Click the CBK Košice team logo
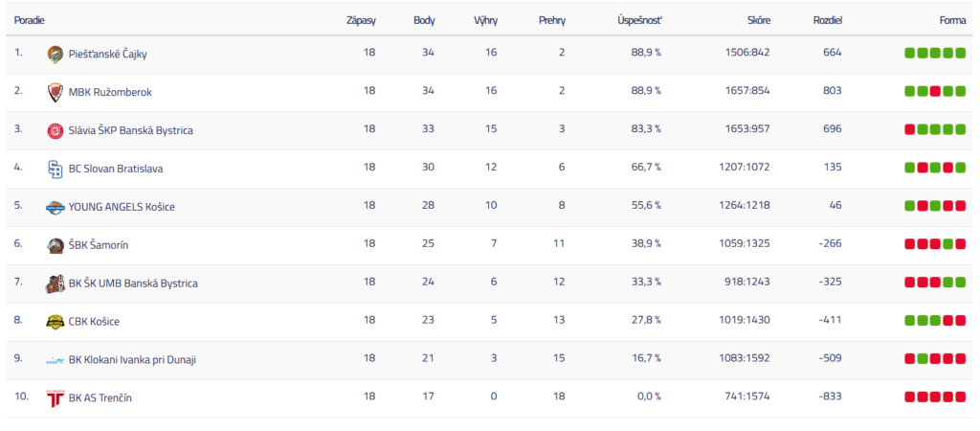Image resolution: width=980 pixels, height=431 pixels. (56, 322)
